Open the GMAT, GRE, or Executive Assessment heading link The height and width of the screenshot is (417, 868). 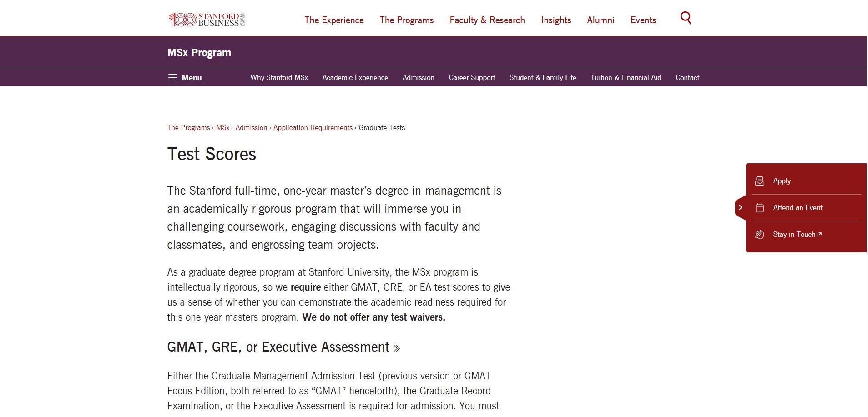[x=283, y=347]
